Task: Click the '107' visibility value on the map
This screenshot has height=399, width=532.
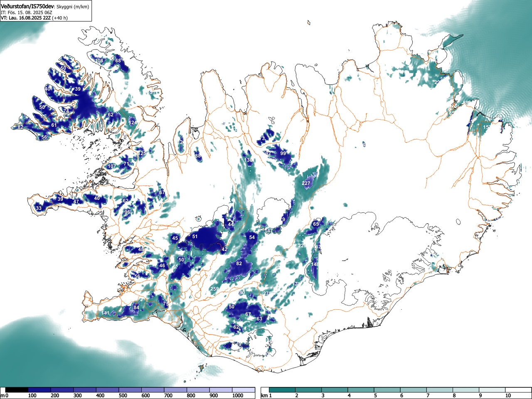Action: tap(112, 166)
